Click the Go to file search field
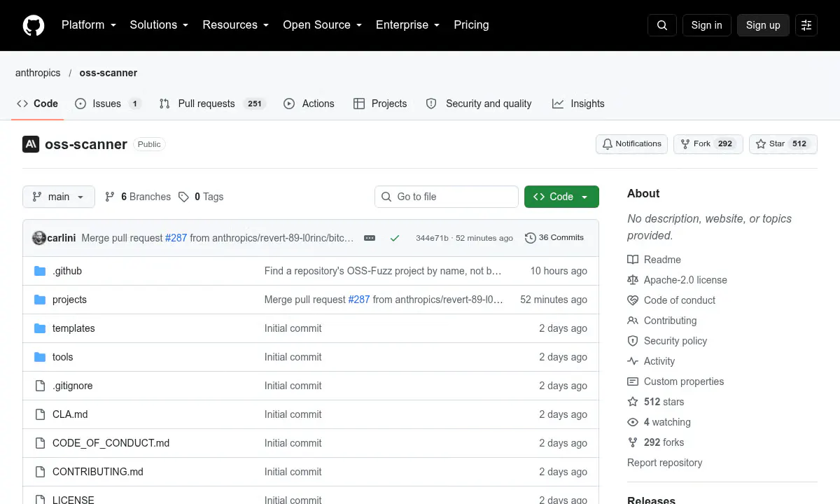Viewport: 840px width, 504px height. [447, 197]
